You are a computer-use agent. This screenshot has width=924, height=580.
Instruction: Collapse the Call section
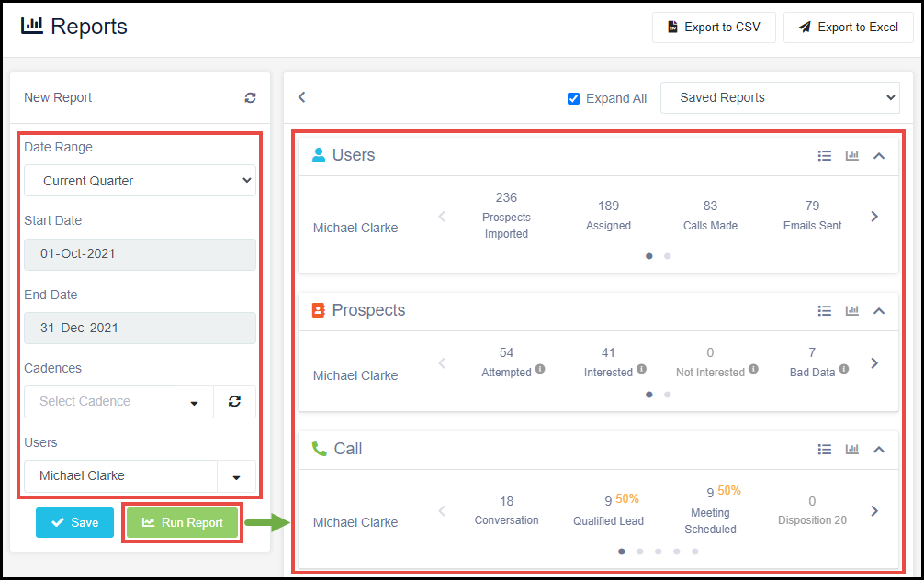coord(879,450)
